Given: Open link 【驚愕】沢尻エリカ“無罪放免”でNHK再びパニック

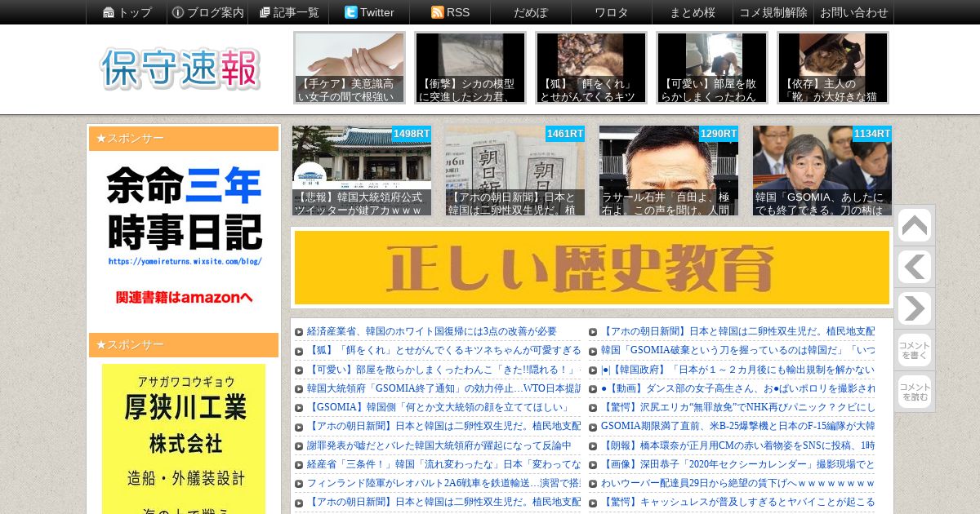Looking at the screenshot, I should (737, 407).
